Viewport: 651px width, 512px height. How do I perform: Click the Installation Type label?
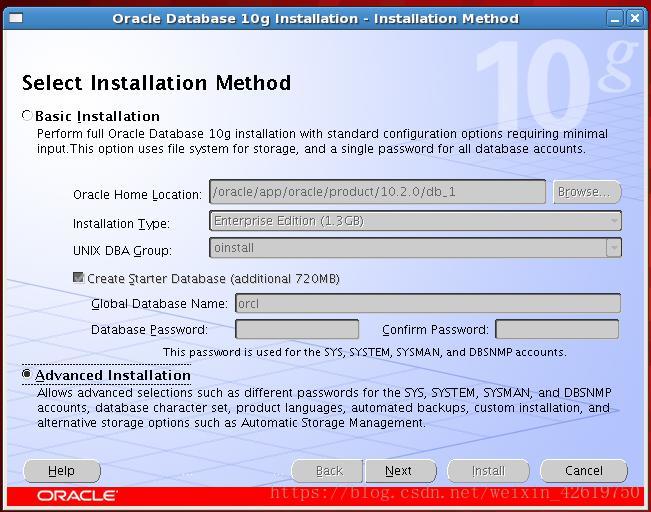click(x=121, y=224)
